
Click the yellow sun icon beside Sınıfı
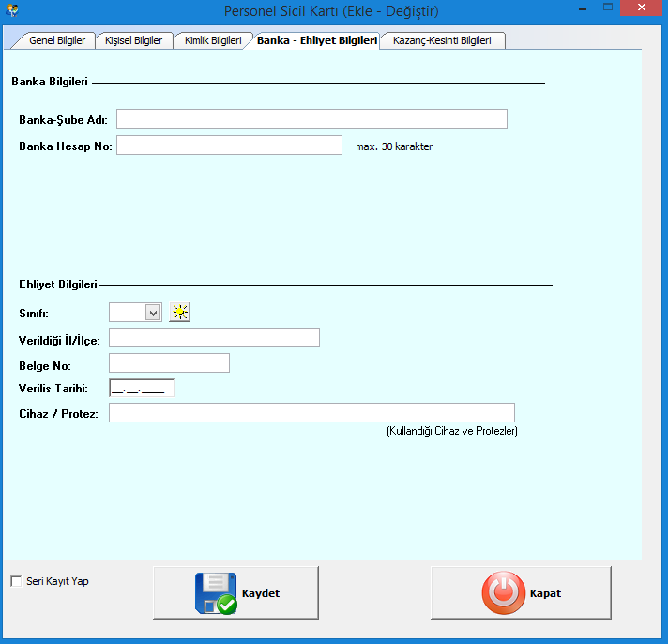click(x=179, y=313)
